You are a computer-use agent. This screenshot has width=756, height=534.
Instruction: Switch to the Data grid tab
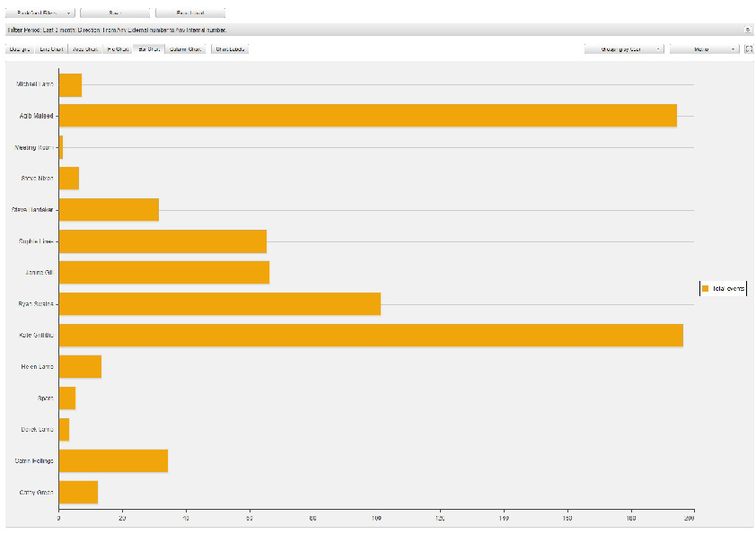(20, 48)
